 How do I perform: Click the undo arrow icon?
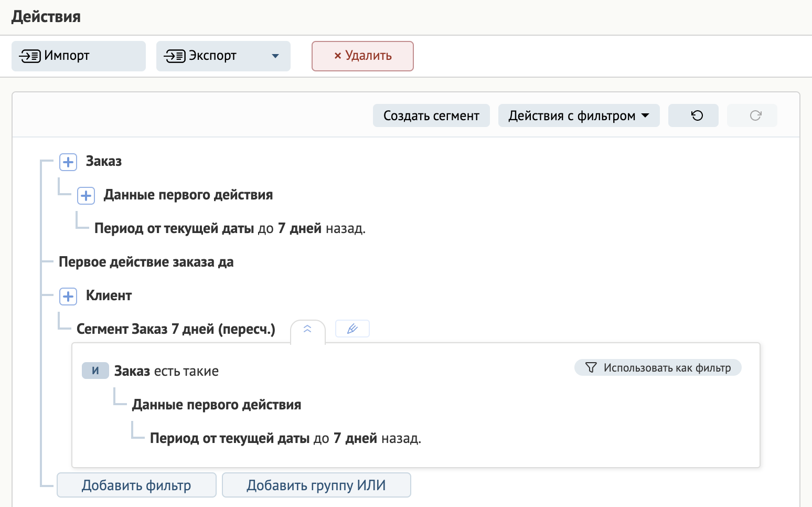click(x=697, y=115)
